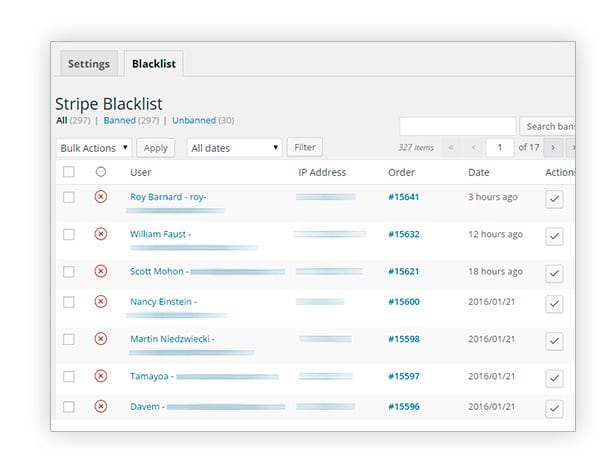The width and height of the screenshot is (600, 475).
Task: Click the status column header circle icon
Action: (101, 172)
